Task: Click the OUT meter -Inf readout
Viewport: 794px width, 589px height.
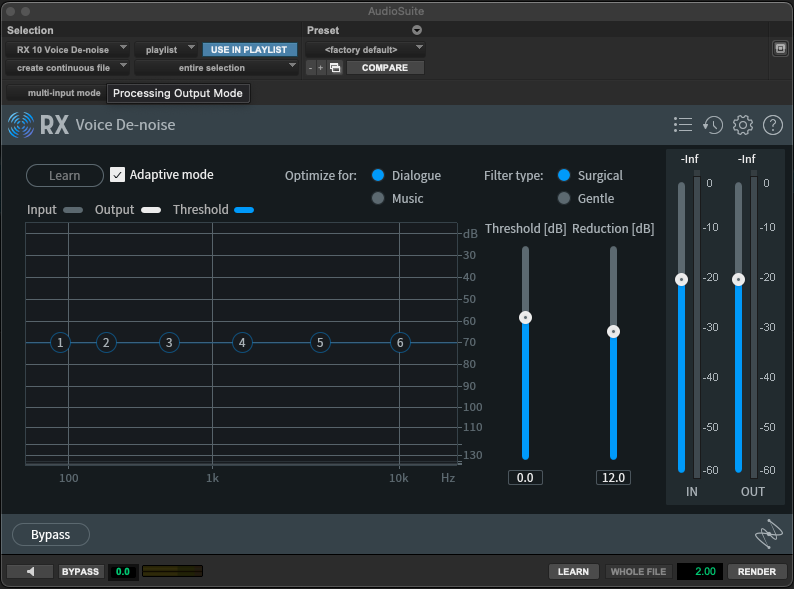Action: coord(746,159)
